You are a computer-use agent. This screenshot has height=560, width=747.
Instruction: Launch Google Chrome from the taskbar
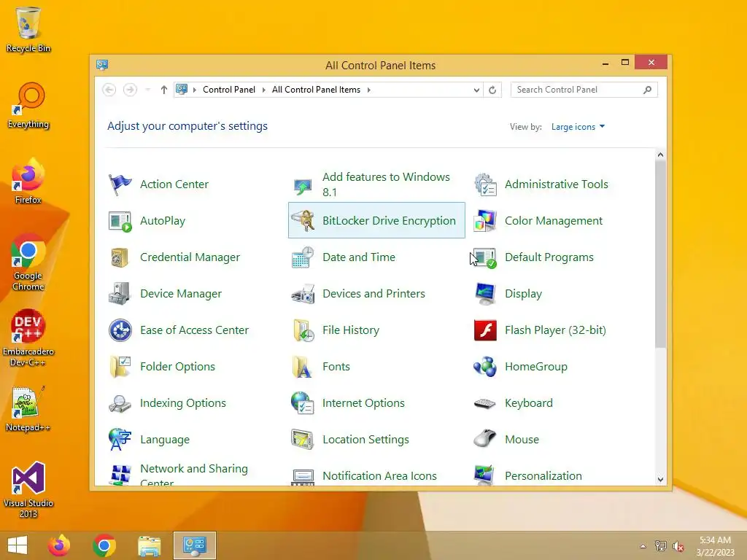click(x=104, y=545)
